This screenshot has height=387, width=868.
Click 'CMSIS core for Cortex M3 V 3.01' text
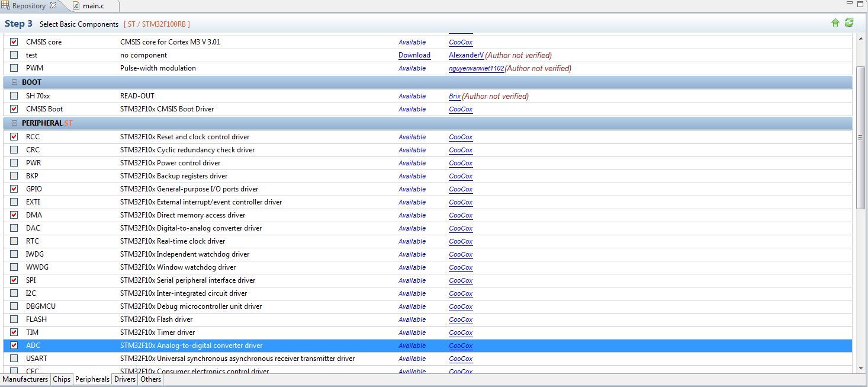pyautogui.click(x=170, y=42)
